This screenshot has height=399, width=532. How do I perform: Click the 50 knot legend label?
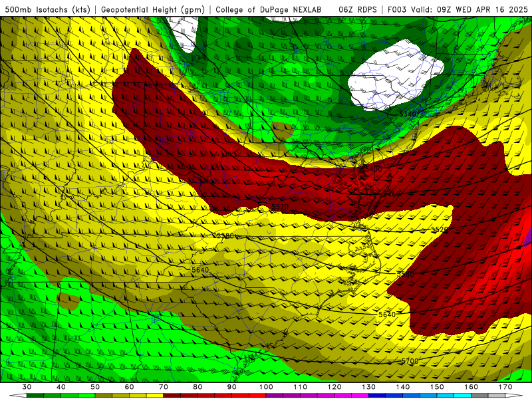(x=95, y=387)
